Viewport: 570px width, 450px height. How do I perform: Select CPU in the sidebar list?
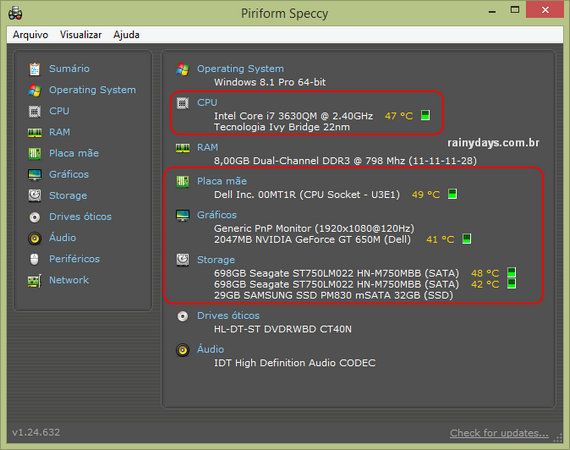point(59,111)
